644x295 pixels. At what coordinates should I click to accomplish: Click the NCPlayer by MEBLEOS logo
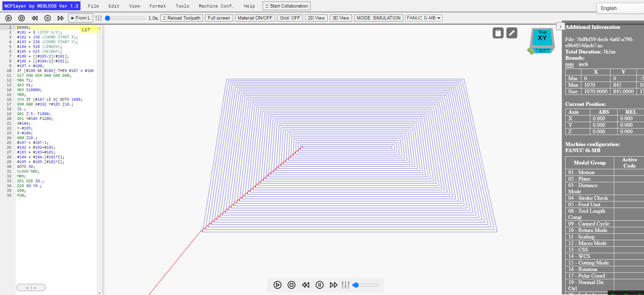tap(41, 6)
